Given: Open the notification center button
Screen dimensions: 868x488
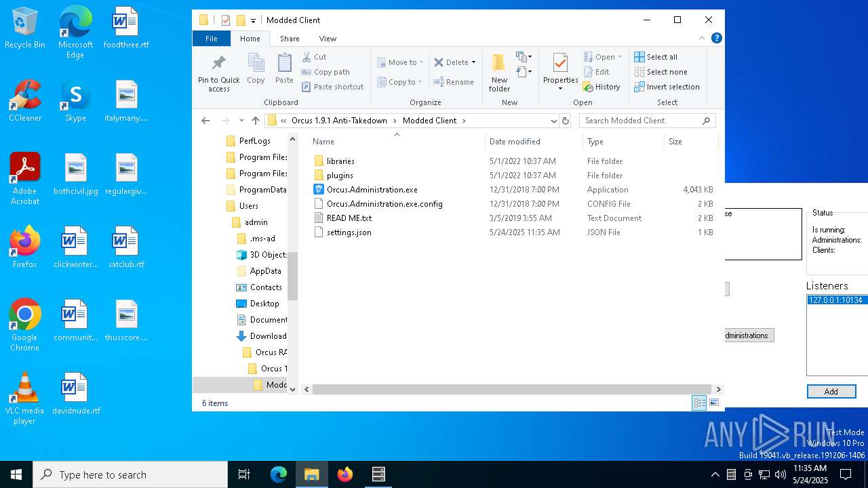Looking at the screenshot, I should (x=846, y=474).
